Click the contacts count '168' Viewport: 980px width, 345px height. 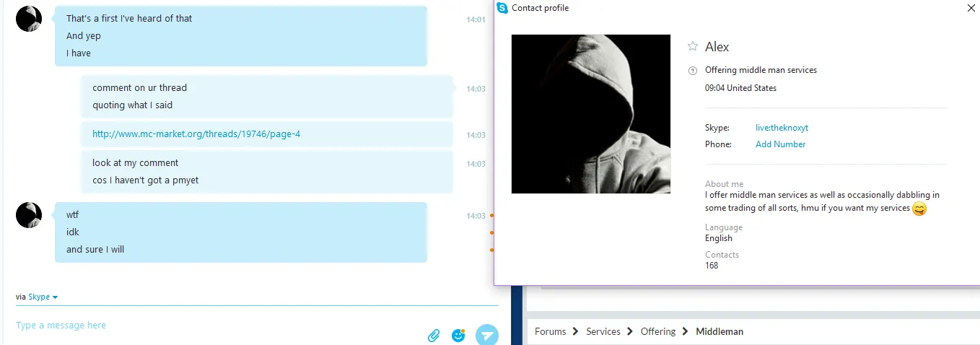point(712,265)
